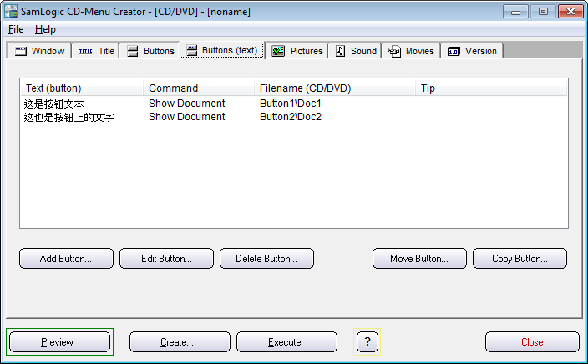Click the Version tab icon
Screen dimensions: 588x364
pos(454,52)
